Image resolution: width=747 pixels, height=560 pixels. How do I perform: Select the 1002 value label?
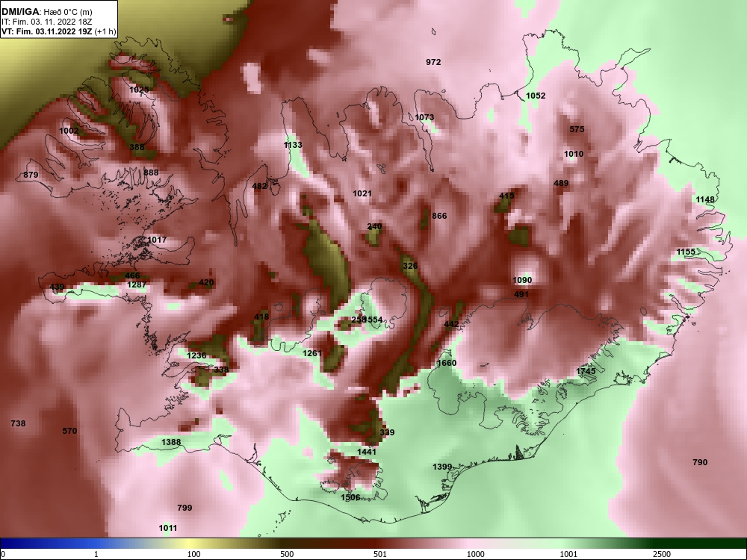point(69,131)
